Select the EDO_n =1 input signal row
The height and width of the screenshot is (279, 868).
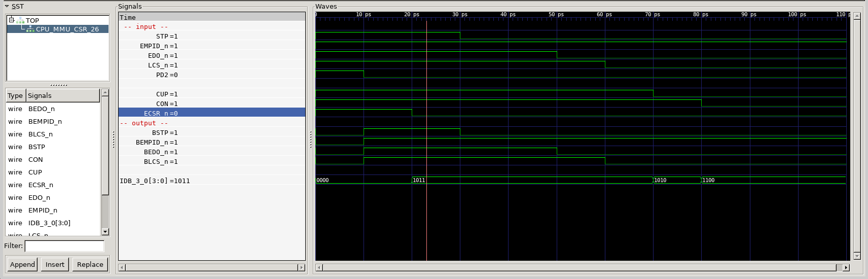212,56
